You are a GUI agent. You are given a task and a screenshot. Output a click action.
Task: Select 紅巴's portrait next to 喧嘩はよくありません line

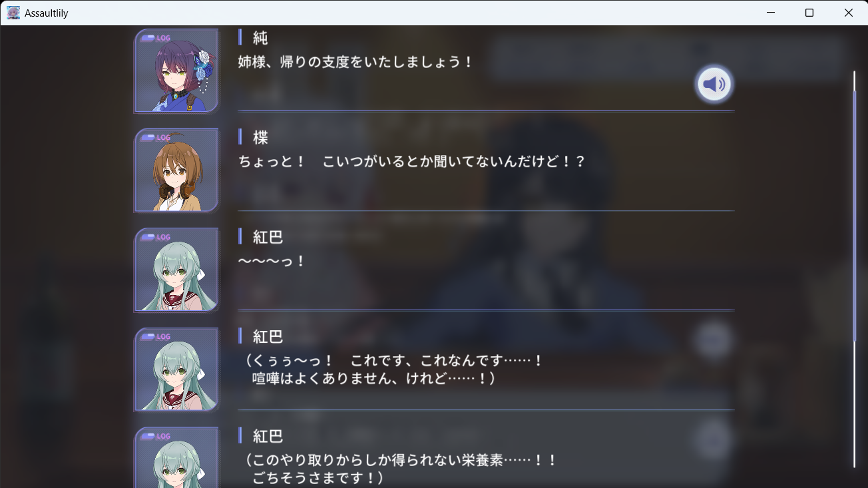pyautogui.click(x=176, y=369)
